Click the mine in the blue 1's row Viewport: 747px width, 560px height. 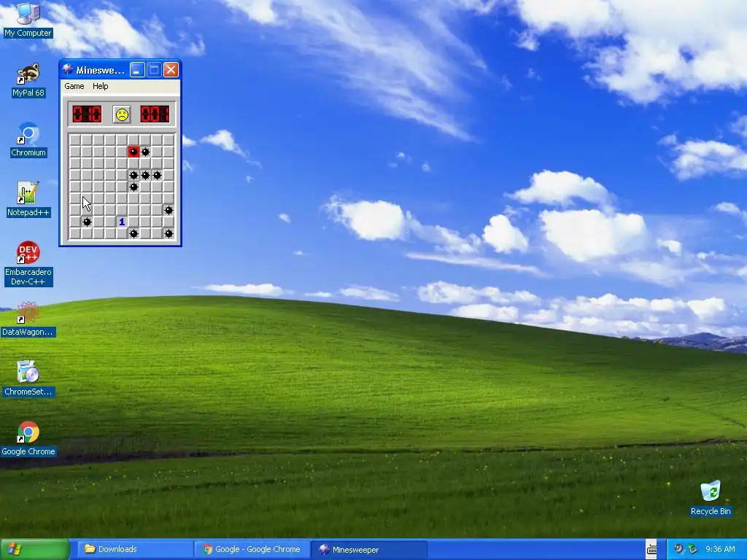(87, 222)
